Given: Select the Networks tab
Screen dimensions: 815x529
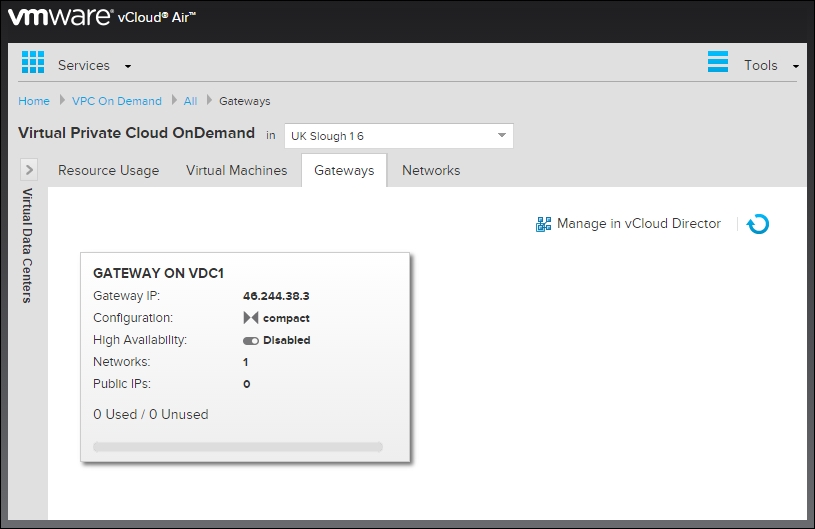Looking at the screenshot, I should 431,171.
